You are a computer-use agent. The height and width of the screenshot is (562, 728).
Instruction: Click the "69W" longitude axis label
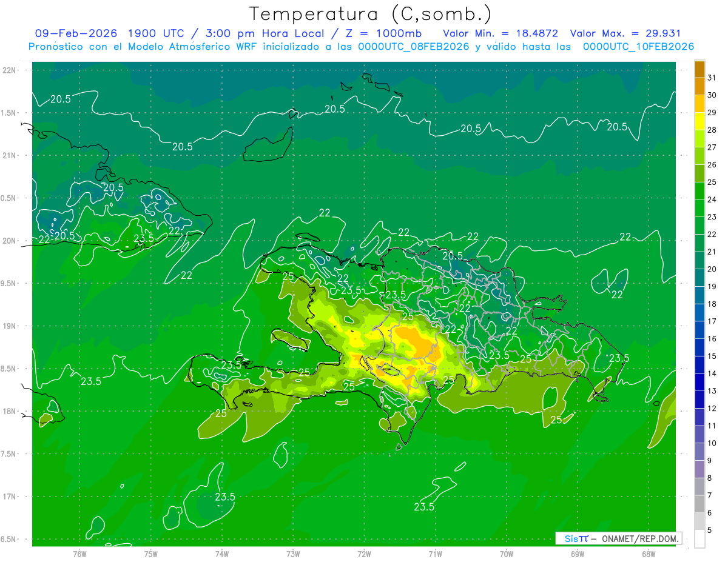pyautogui.click(x=578, y=554)
